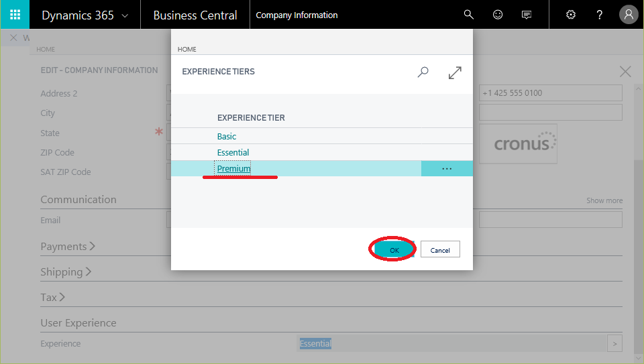Open the smiley feedback icon
The width and height of the screenshot is (644, 364).
[497, 15]
